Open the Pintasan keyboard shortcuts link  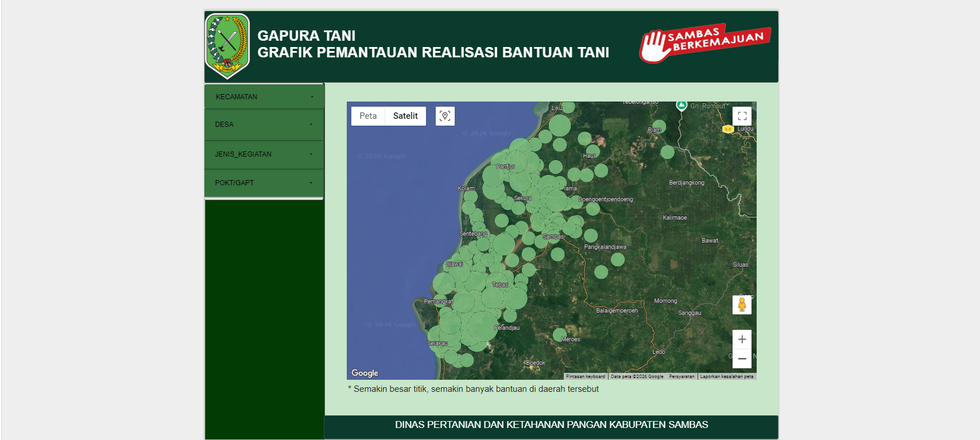pos(586,376)
